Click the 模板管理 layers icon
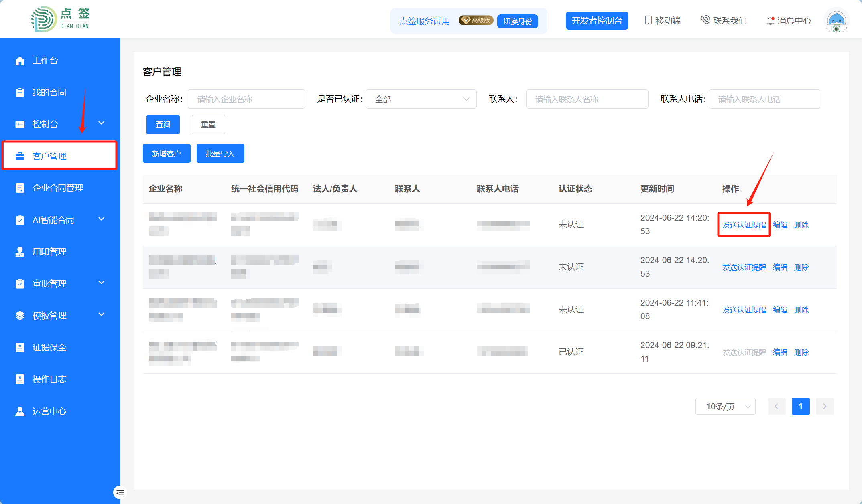The width and height of the screenshot is (862, 504). tap(20, 316)
